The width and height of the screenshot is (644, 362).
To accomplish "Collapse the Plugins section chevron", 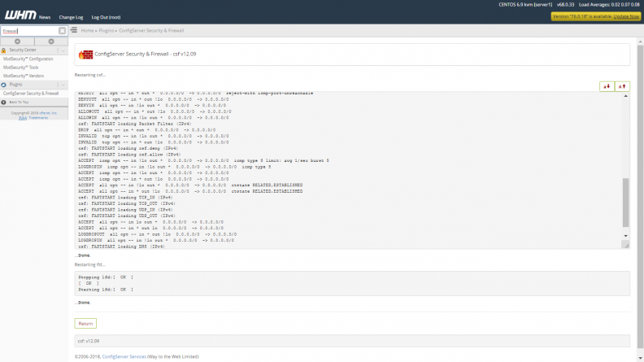I will pyautogui.click(x=63, y=85).
